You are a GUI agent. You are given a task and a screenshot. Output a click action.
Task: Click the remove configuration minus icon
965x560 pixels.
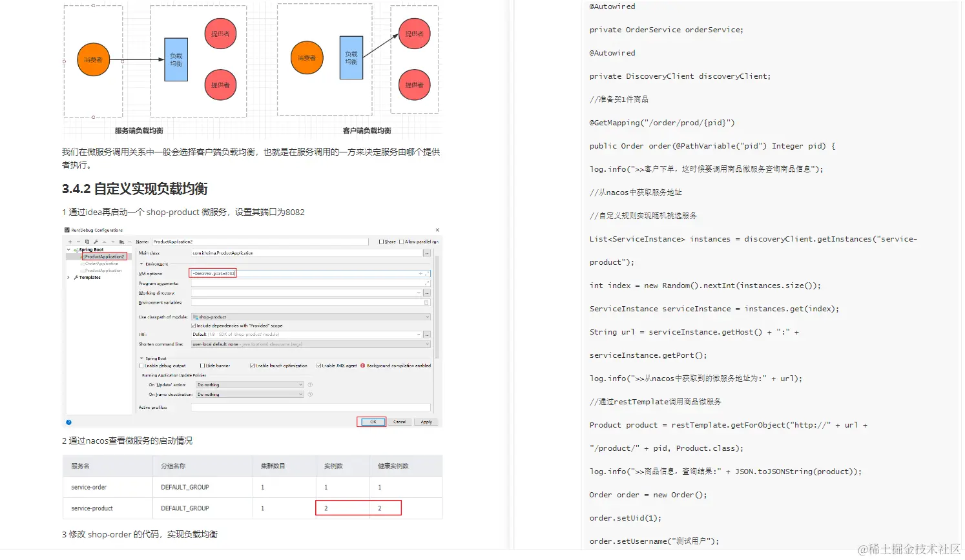78,242
